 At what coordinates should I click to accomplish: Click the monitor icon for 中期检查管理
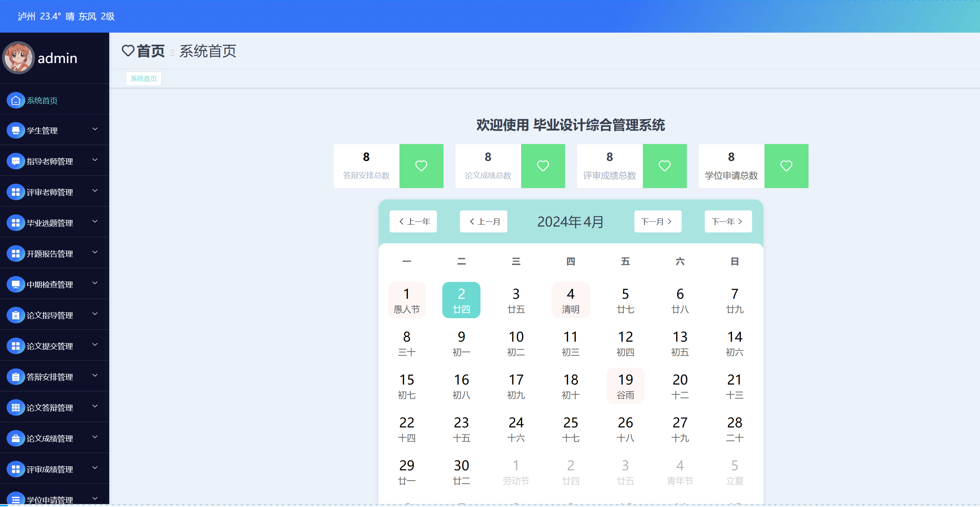16,284
